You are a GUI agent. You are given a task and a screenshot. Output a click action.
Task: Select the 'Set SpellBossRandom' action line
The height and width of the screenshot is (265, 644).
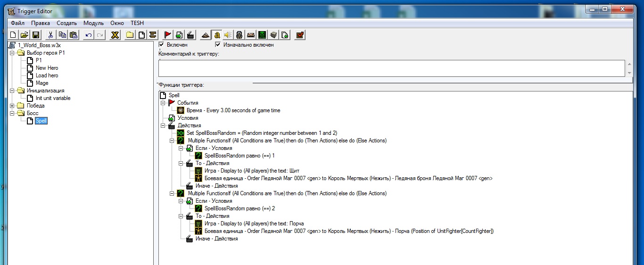(262, 133)
